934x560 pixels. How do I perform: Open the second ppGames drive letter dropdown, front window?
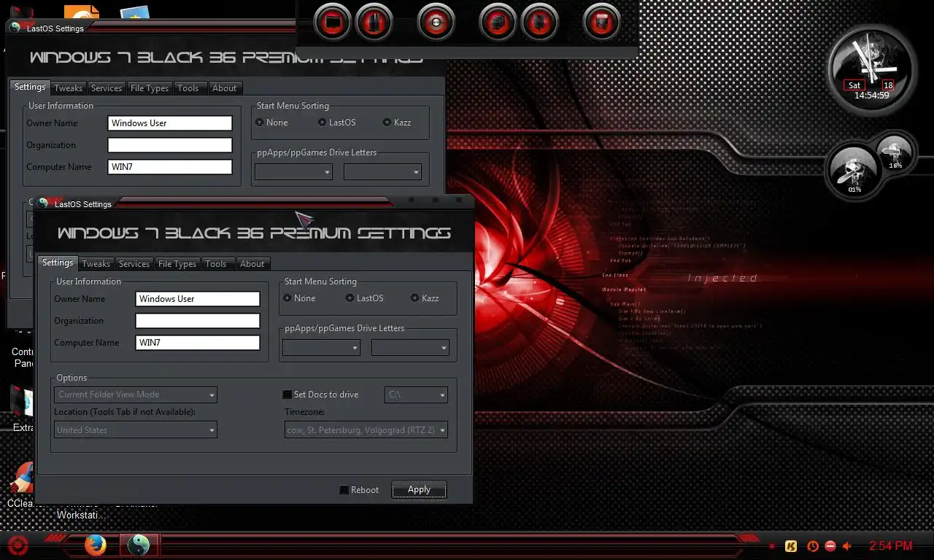(x=410, y=348)
